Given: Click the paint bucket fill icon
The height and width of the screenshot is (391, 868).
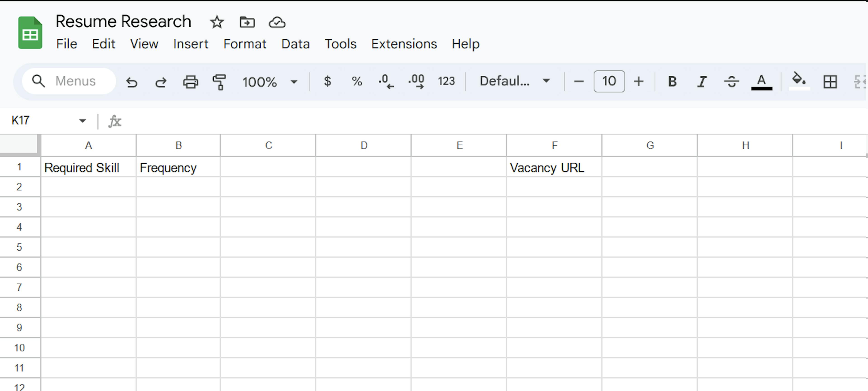Looking at the screenshot, I should coord(797,81).
